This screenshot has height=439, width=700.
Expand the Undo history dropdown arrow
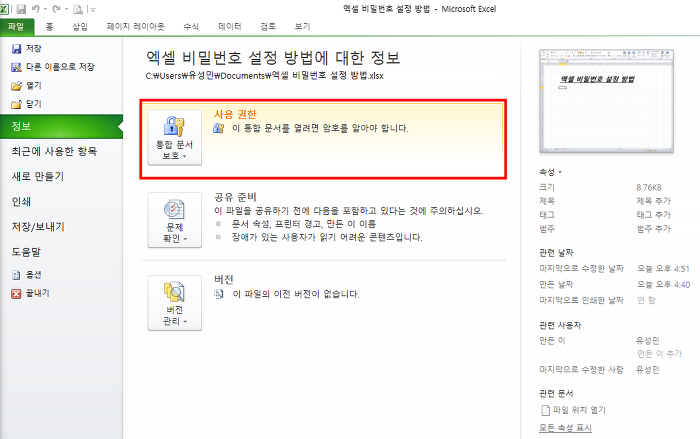45,9
